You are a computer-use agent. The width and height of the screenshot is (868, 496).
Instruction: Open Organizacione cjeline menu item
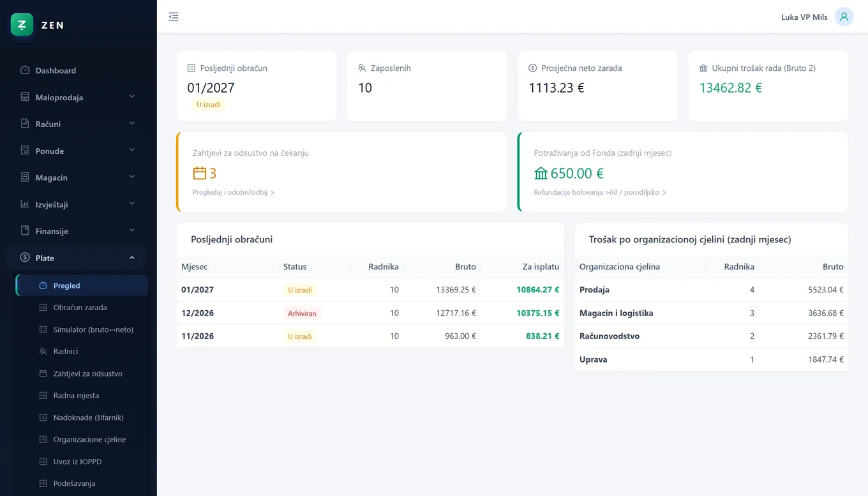82,440
